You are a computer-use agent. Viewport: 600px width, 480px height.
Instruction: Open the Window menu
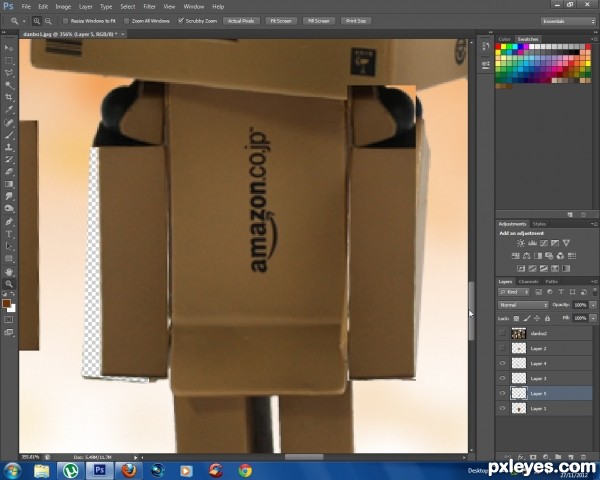click(194, 7)
